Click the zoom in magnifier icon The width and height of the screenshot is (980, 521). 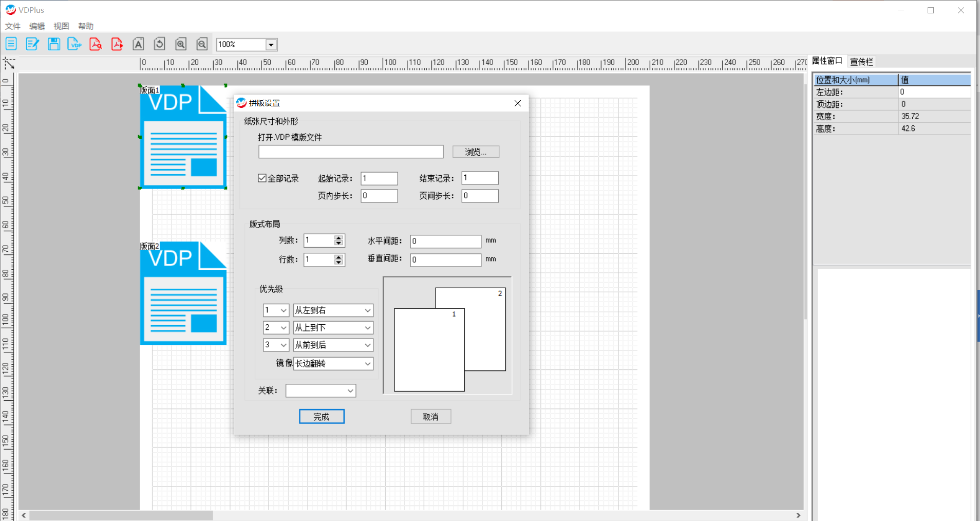(x=181, y=44)
